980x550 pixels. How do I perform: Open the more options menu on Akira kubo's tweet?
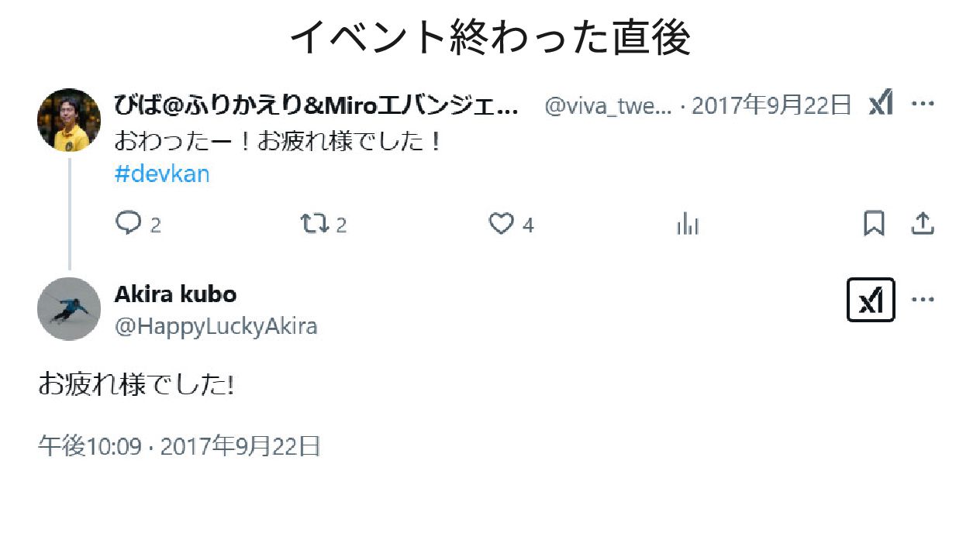[x=923, y=300]
